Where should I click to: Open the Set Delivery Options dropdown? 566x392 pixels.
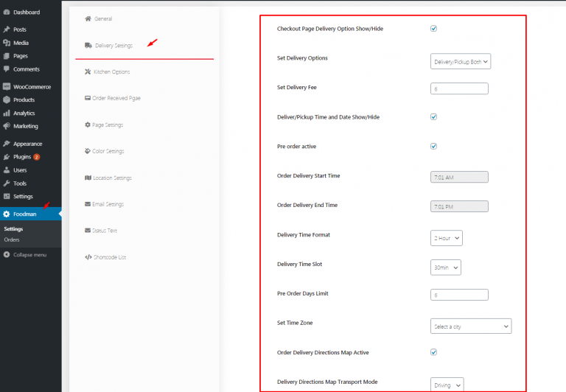tap(460, 62)
